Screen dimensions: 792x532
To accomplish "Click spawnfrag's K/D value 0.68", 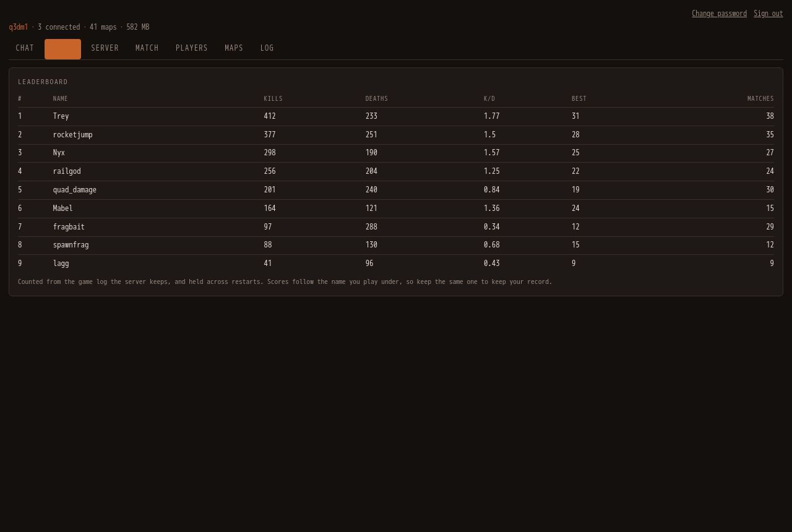I will click(491, 245).
